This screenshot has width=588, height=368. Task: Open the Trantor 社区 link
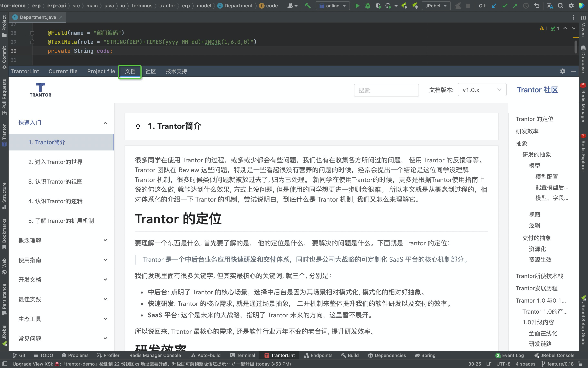537,90
